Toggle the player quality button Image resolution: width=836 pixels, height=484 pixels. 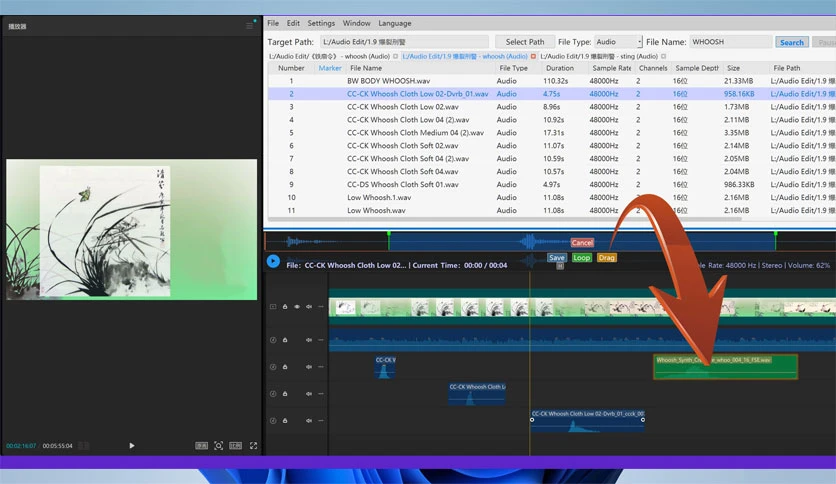tap(202, 446)
